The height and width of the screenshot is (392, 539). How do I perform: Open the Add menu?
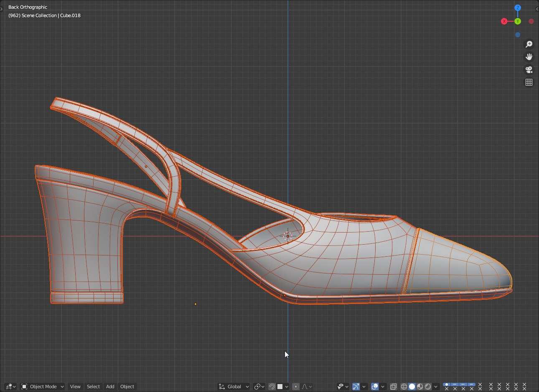pyautogui.click(x=110, y=387)
